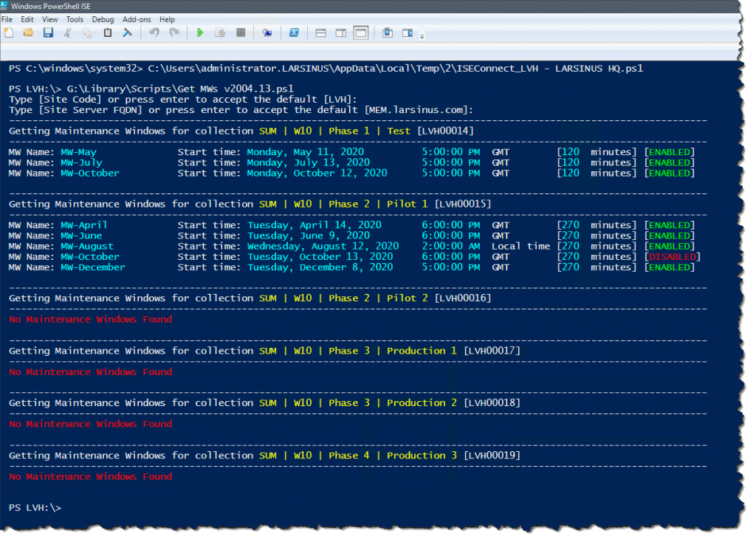Click the New script icon

click(x=9, y=32)
